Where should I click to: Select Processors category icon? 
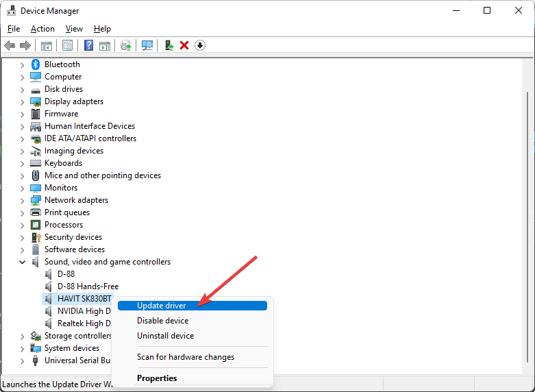36,225
